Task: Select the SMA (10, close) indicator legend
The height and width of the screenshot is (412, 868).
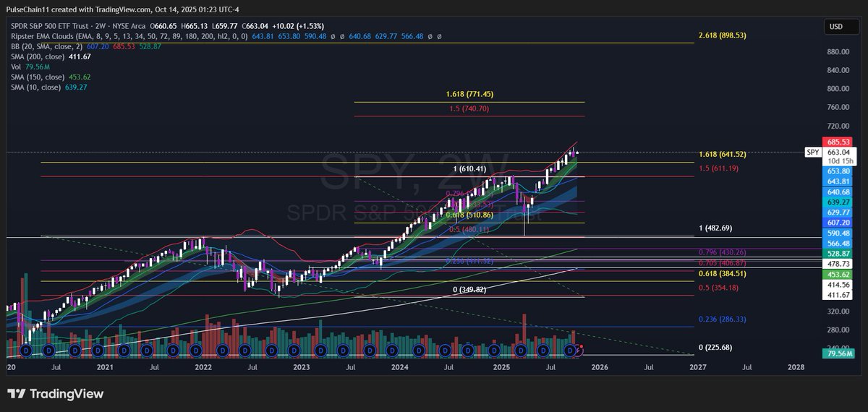Action: pyautogui.click(x=35, y=87)
